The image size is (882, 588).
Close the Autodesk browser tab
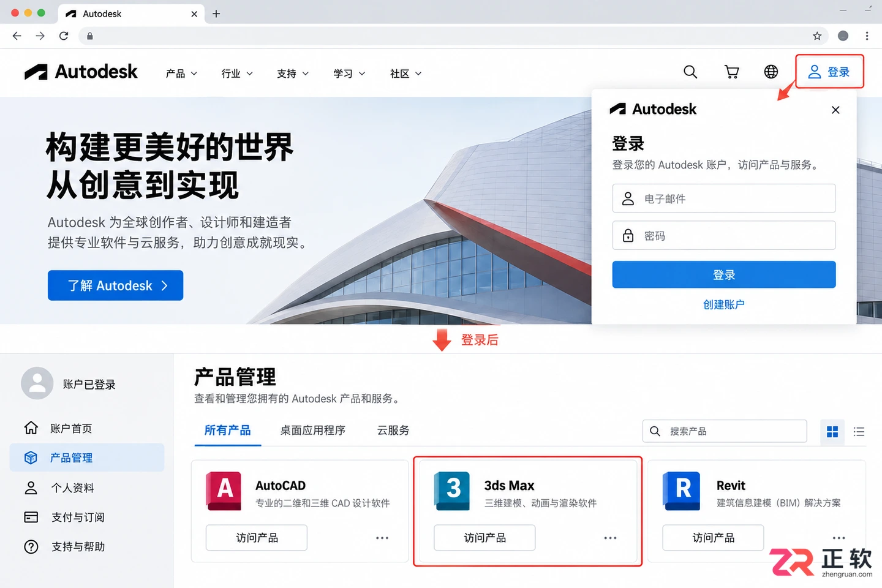[x=194, y=13]
